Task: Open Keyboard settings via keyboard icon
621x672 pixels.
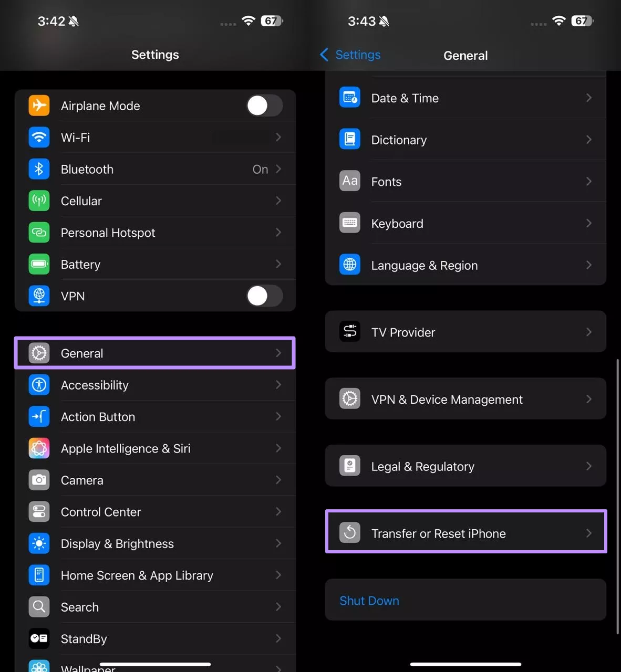Action: (350, 223)
